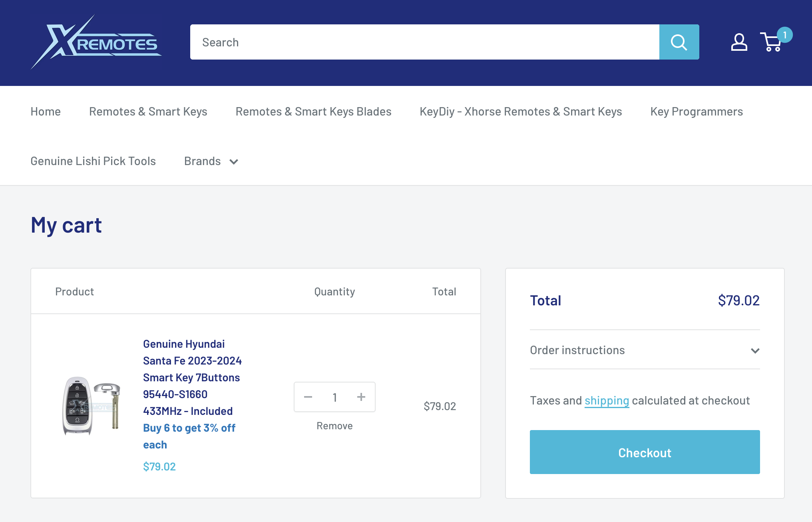Click the quantity value field
The height and width of the screenshot is (522, 812).
(x=335, y=397)
